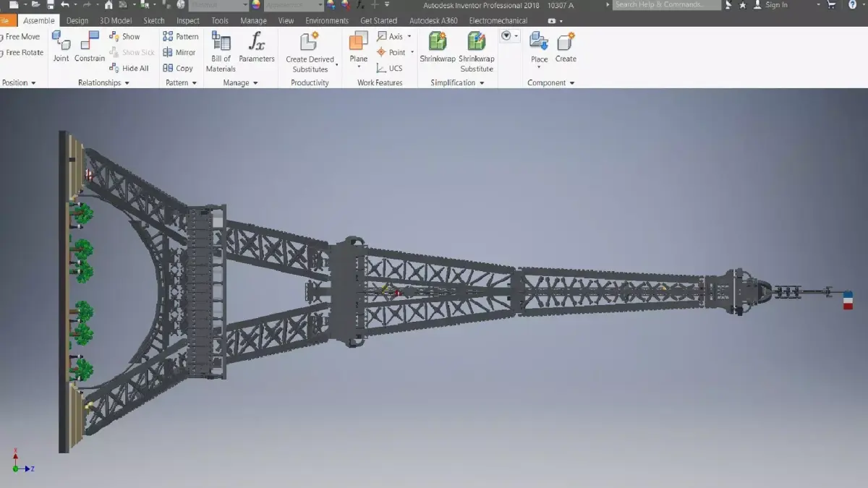Open the fx Parameters dialog
The width and height of the screenshot is (868, 488).
257,47
